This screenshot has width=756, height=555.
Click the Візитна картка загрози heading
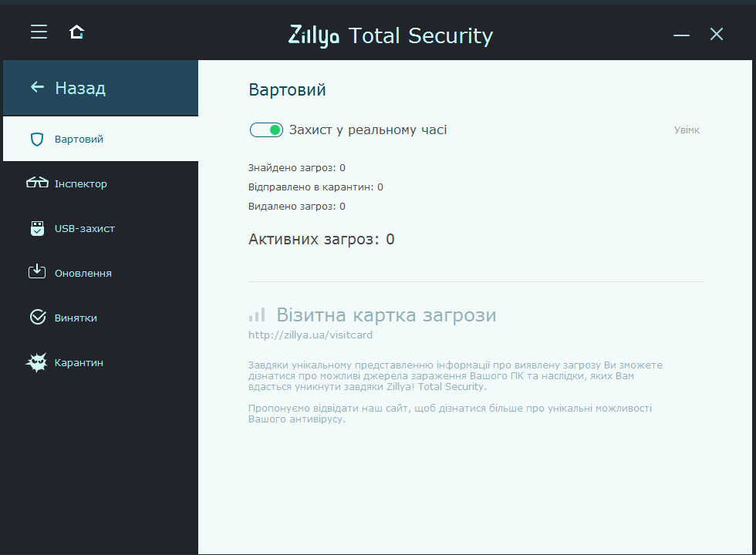point(386,315)
